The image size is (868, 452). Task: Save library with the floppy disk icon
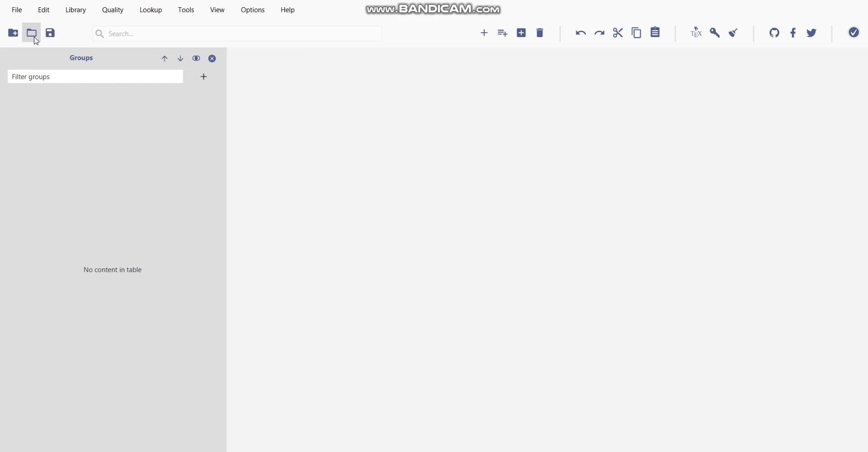pos(50,33)
